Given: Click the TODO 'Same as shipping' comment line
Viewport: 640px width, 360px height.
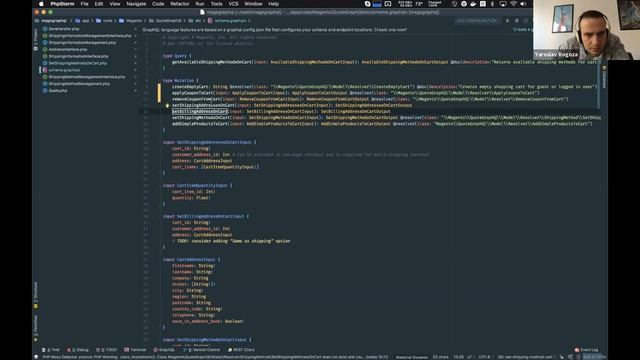Looking at the screenshot, I should 231,241.
